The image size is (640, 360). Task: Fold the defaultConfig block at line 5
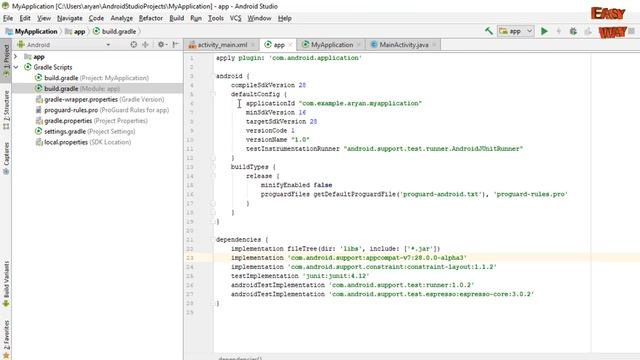(213, 94)
